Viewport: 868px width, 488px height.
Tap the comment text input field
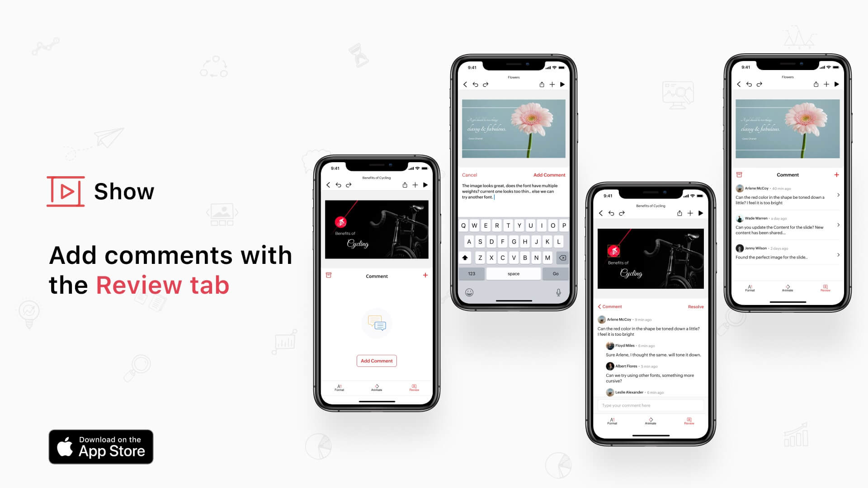pos(650,405)
